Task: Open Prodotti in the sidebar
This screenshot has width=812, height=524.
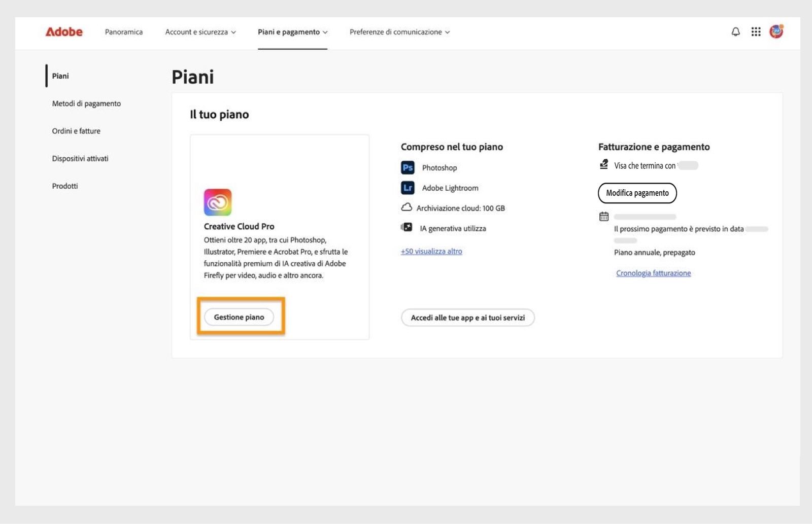Action: [65, 186]
